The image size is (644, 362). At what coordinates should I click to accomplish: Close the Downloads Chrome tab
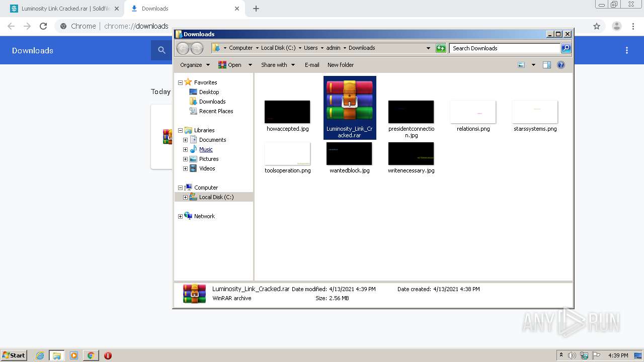(237, 9)
